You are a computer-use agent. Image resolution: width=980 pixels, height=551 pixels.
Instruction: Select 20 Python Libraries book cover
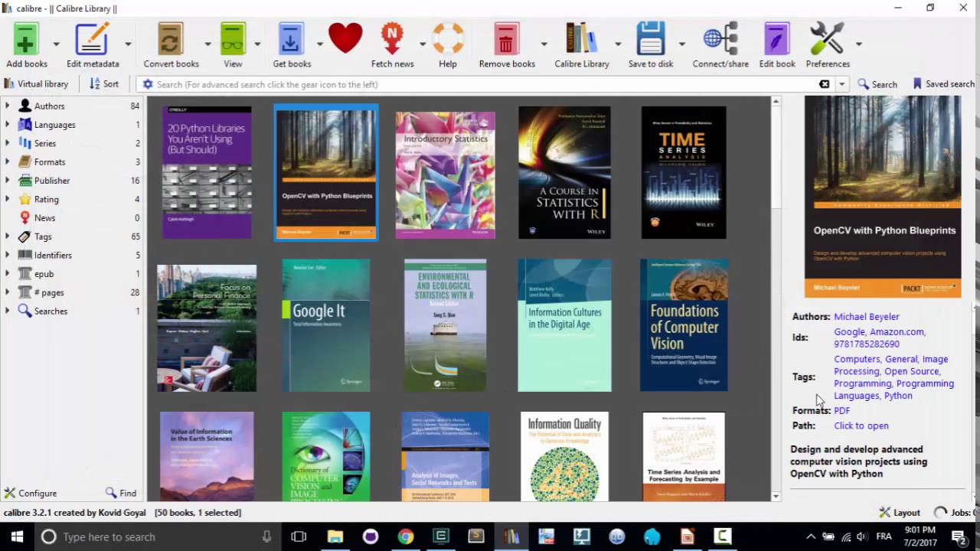[207, 172]
